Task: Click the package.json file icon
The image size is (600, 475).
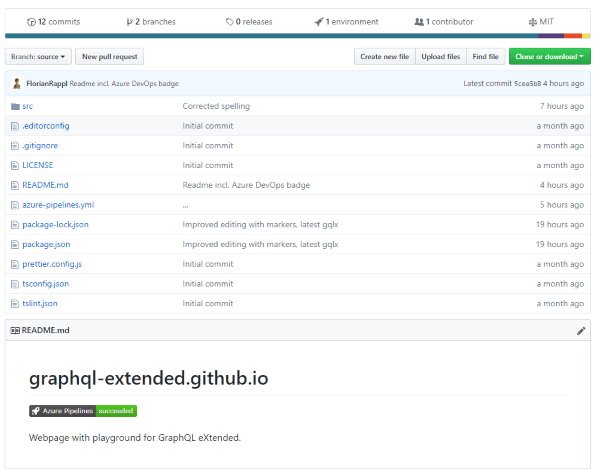Action: (15, 245)
